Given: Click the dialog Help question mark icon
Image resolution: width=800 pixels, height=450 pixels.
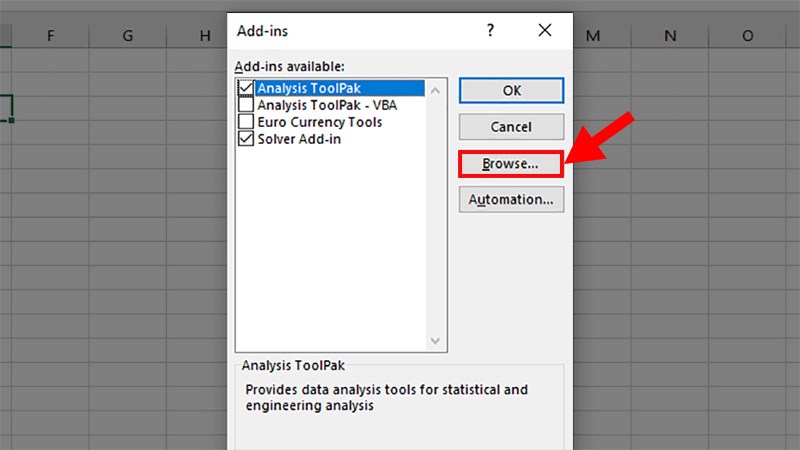Looking at the screenshot, I should 490,31.
